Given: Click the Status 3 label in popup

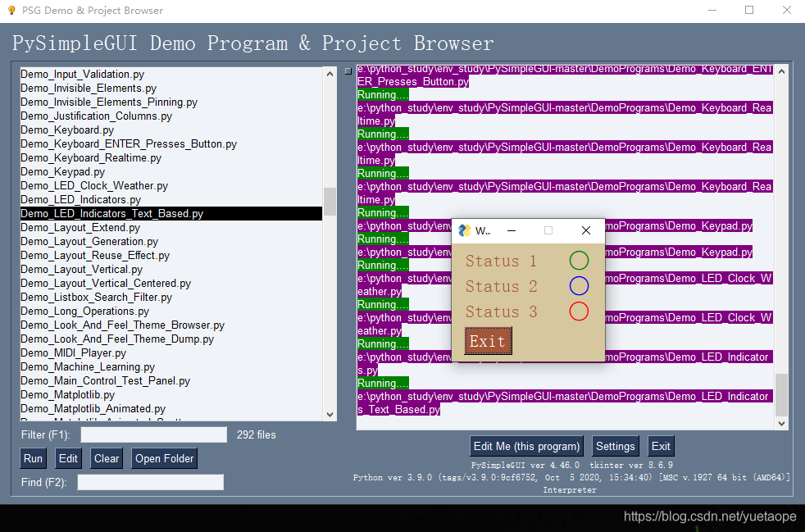Looking at the screenshot, I should click(501, 311).
